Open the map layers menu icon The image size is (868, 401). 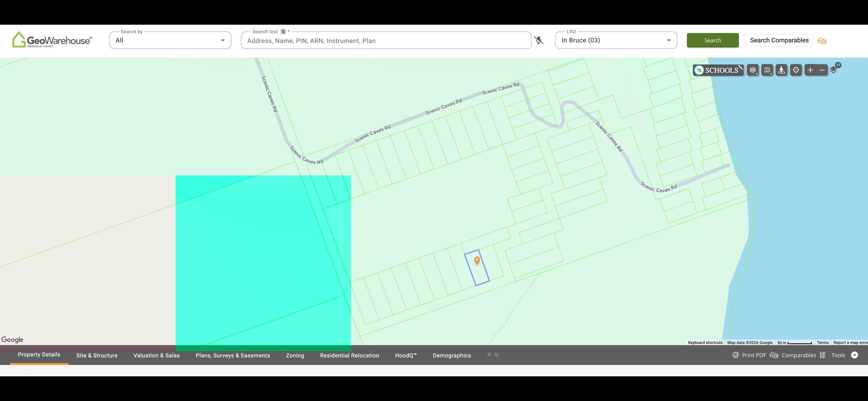(x=753, y=70)
